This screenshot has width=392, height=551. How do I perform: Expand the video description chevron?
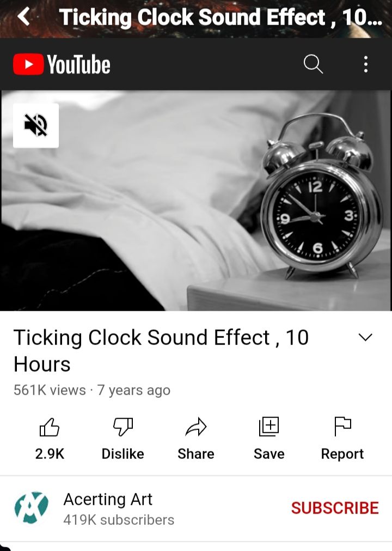(365, 338)
